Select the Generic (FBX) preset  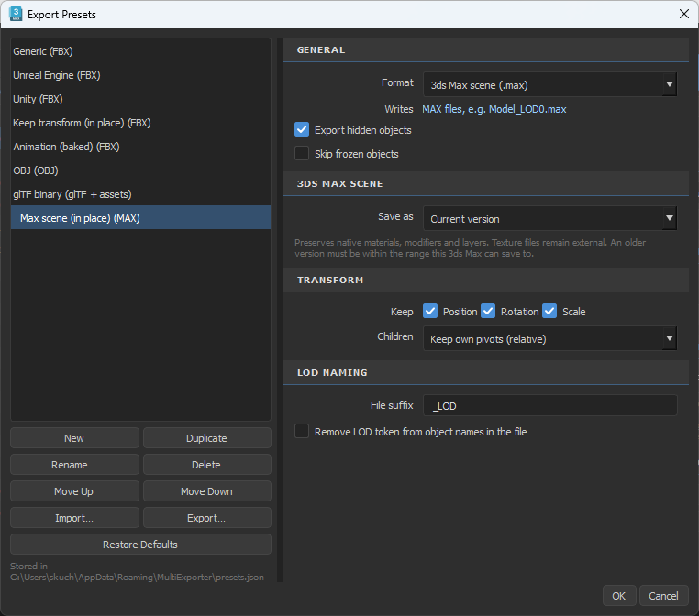click(x=140, y=51)
